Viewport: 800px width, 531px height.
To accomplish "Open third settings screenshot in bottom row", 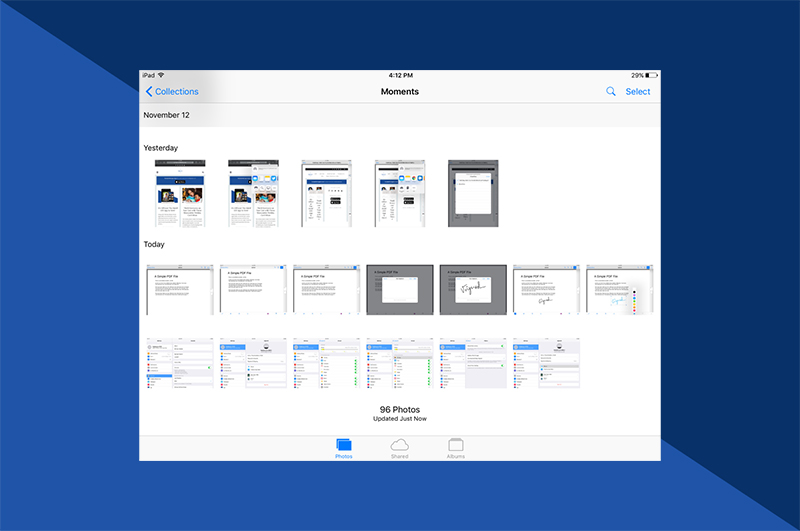I will [327, 363].
